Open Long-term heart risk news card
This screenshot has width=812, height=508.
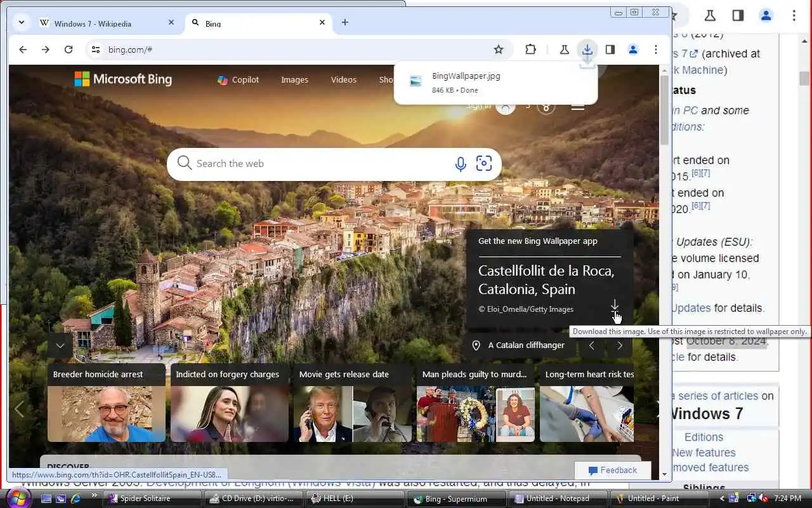[587, 403]
